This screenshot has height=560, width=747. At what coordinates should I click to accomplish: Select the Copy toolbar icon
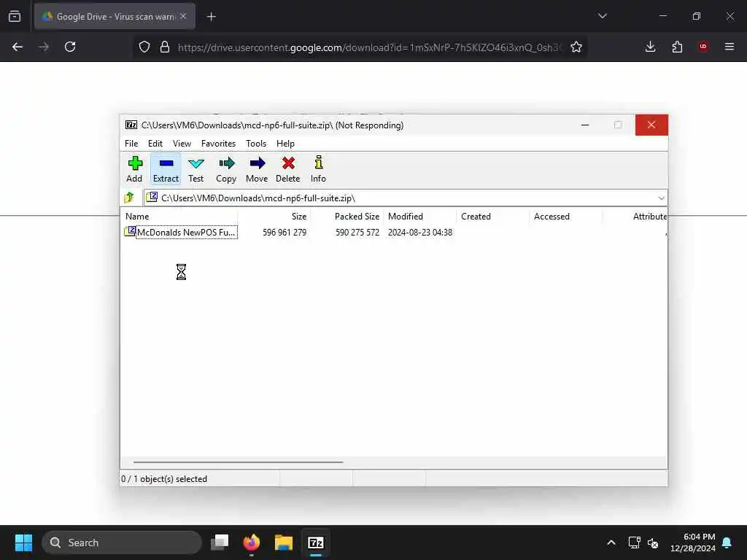(226, 169)
